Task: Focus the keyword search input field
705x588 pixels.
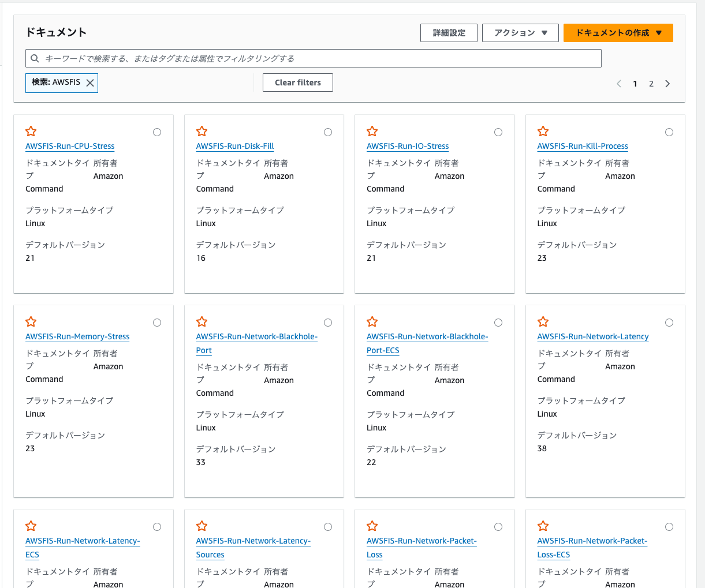Action: (x=314, y=58)
